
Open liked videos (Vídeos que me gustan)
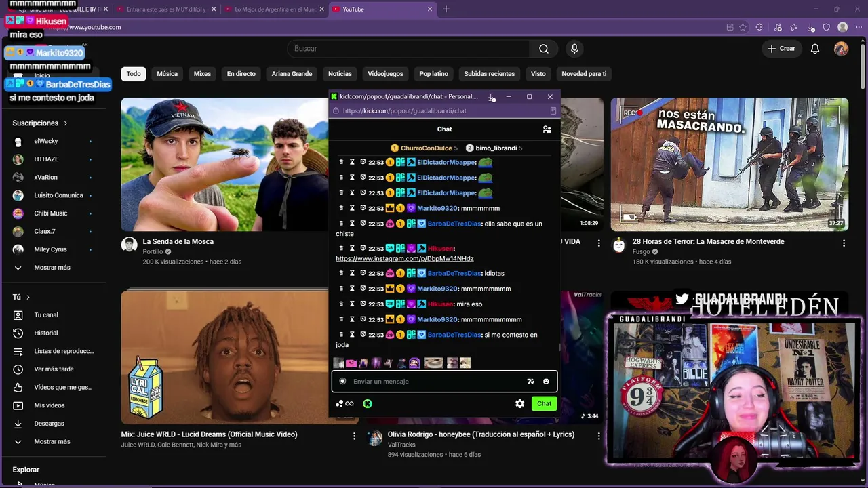(63, 387)
